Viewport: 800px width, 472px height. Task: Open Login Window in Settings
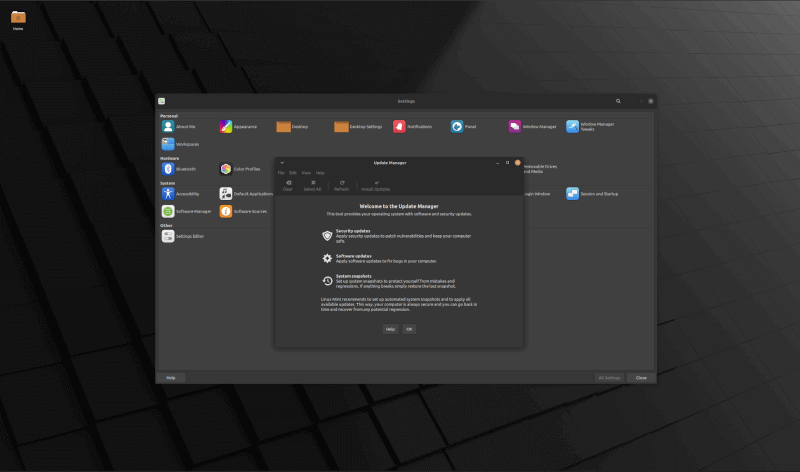(x=536, y=194)
